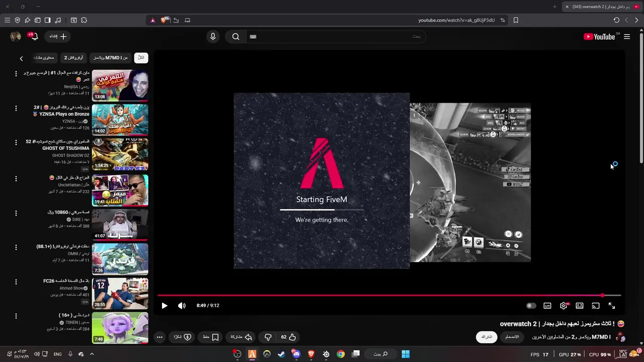
Task: Select the 'من M7MD' filter chip
Action: [x=111, y=58]
